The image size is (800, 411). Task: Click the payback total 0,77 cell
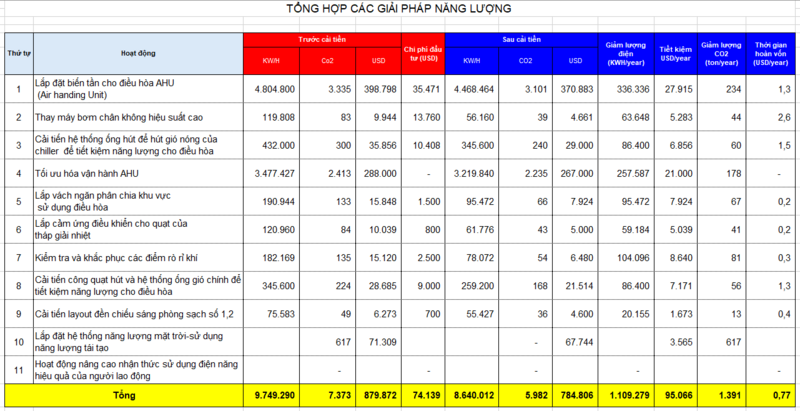click(x=772, y=395)
